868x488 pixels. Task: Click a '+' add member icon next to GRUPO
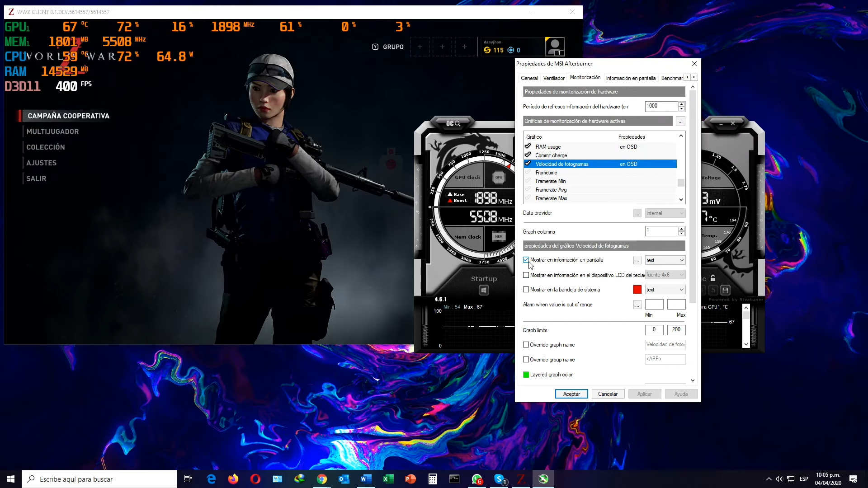click(420, 47)
